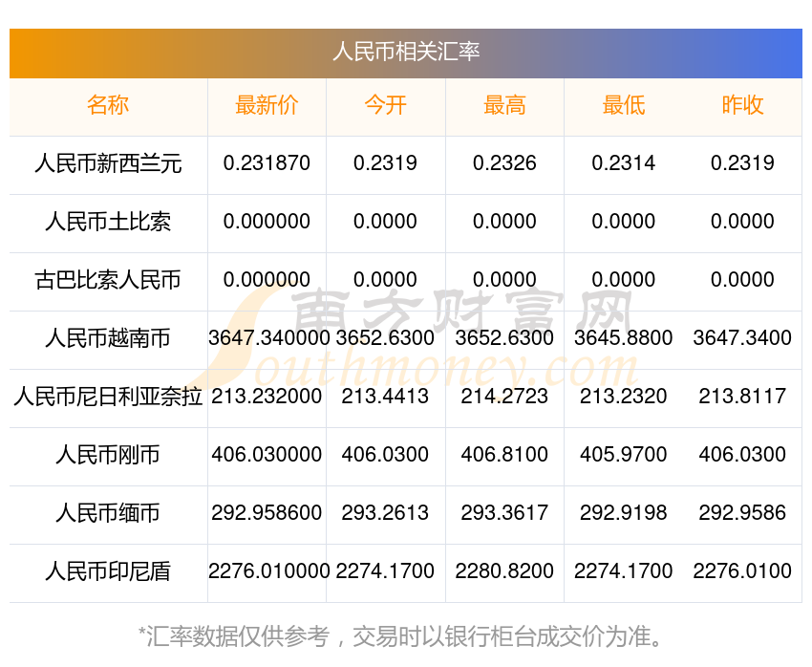Click the latest price 292.958600

(x=267, y=513)
